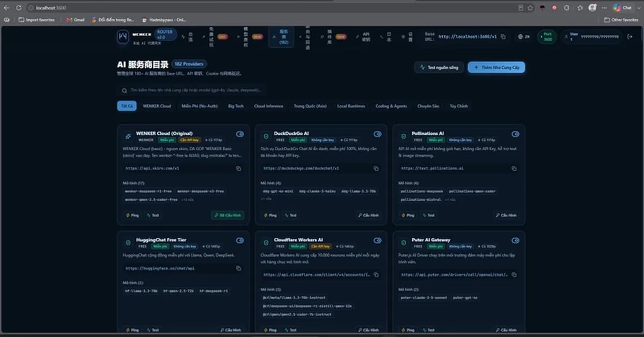This screenshot has height=337, width=644.
Task: Open the 日志 navigation item
Action: 386,37
